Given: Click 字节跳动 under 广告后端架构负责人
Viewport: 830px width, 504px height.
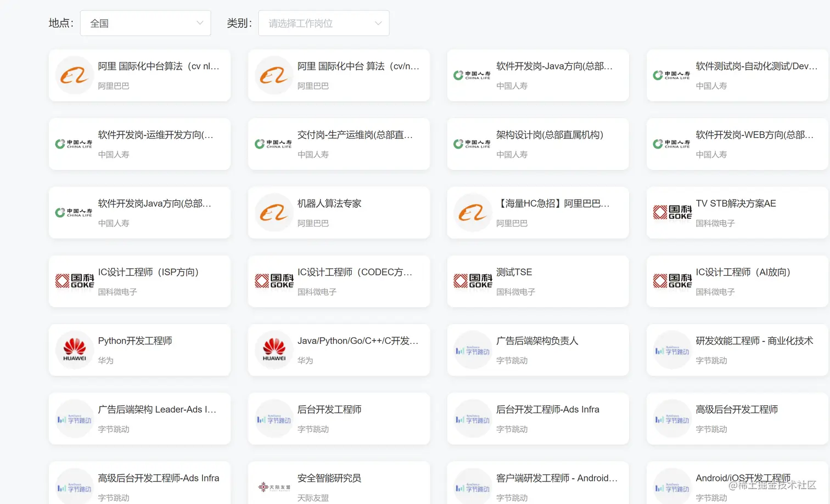Looking at the screenshot, I should point(512,361).
